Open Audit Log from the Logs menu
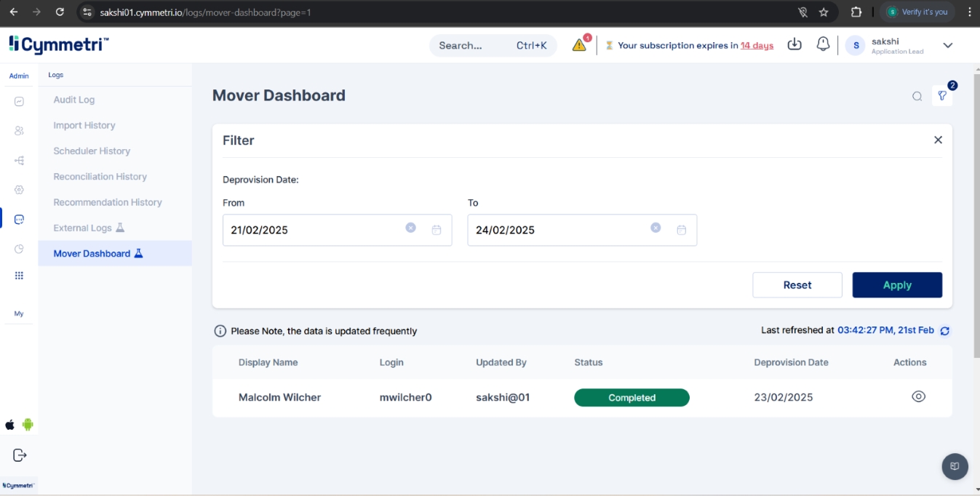980x496 pixels. click(x=74, y=100)
